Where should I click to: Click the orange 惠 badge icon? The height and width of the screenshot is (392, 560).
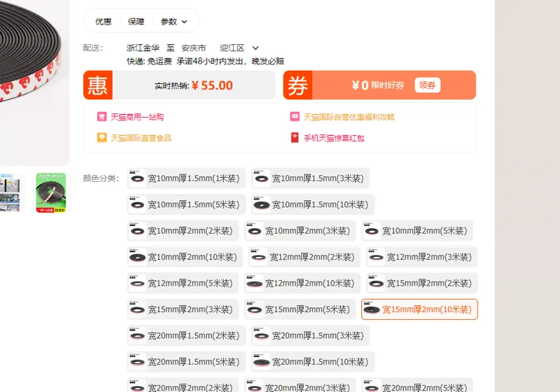coord(98,85)
